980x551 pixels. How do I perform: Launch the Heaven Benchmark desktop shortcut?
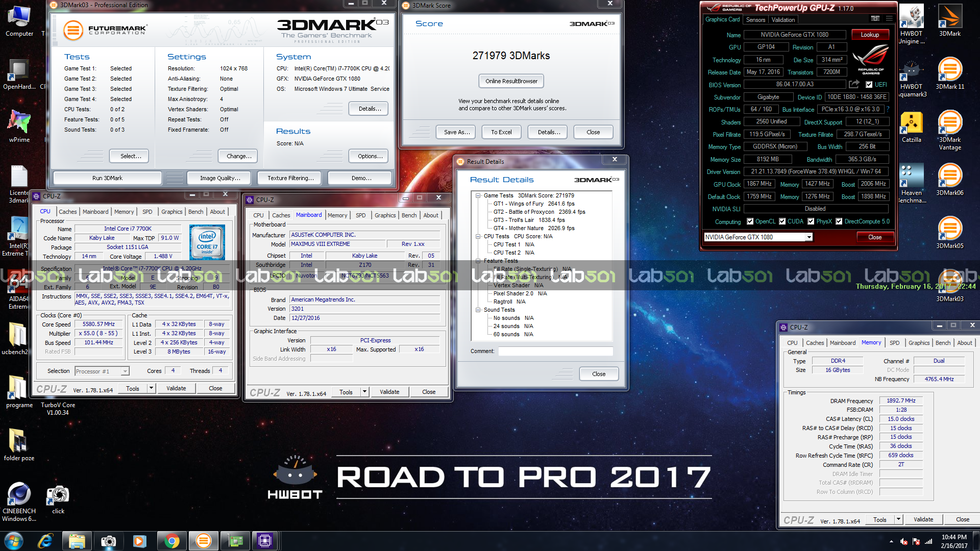912,184
